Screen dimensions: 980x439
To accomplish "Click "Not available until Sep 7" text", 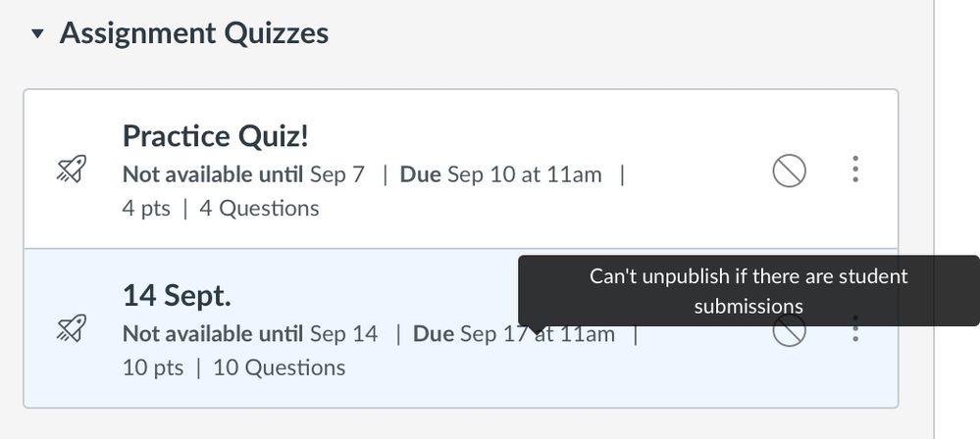I will pyautogui.click(x=243, y=174).
